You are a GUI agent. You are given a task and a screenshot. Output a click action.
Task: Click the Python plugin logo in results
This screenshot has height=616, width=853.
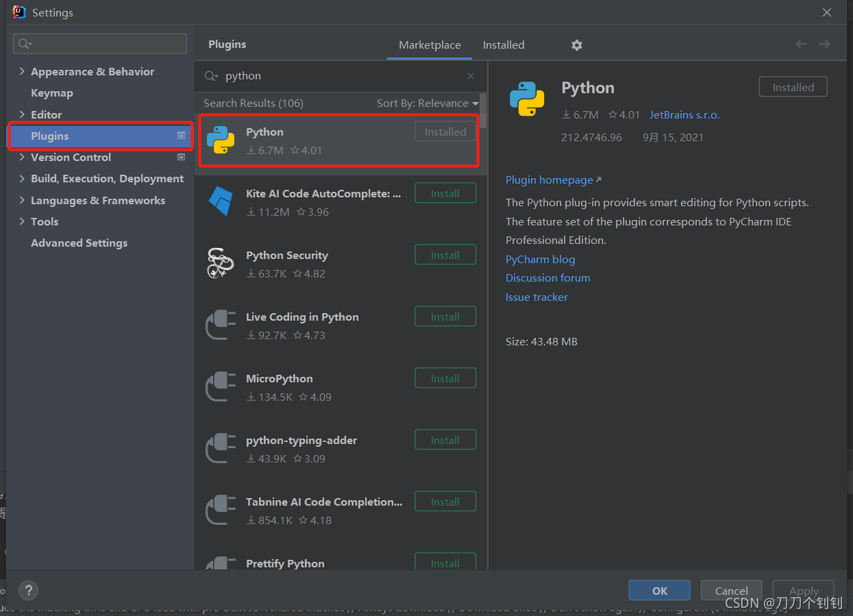tap(221, 140)
